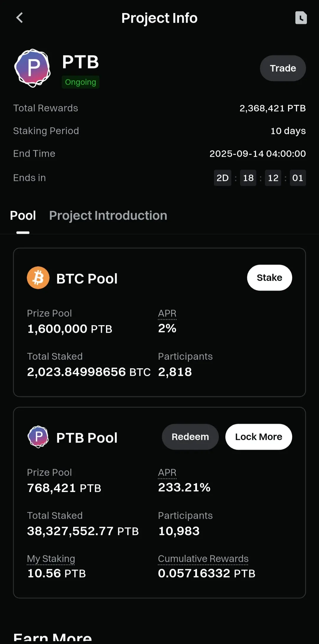Tap the PTB project logo
319x644 pixels.
point(32,68)
